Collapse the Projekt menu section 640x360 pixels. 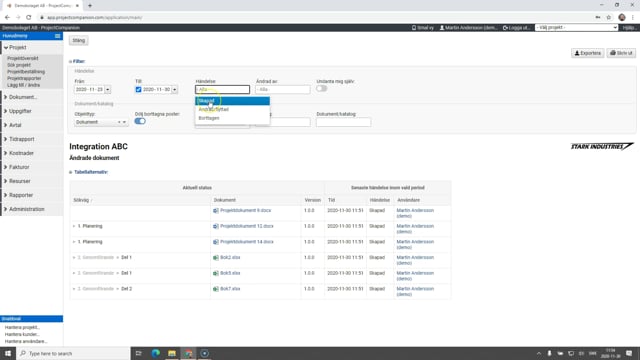point(17,47)
